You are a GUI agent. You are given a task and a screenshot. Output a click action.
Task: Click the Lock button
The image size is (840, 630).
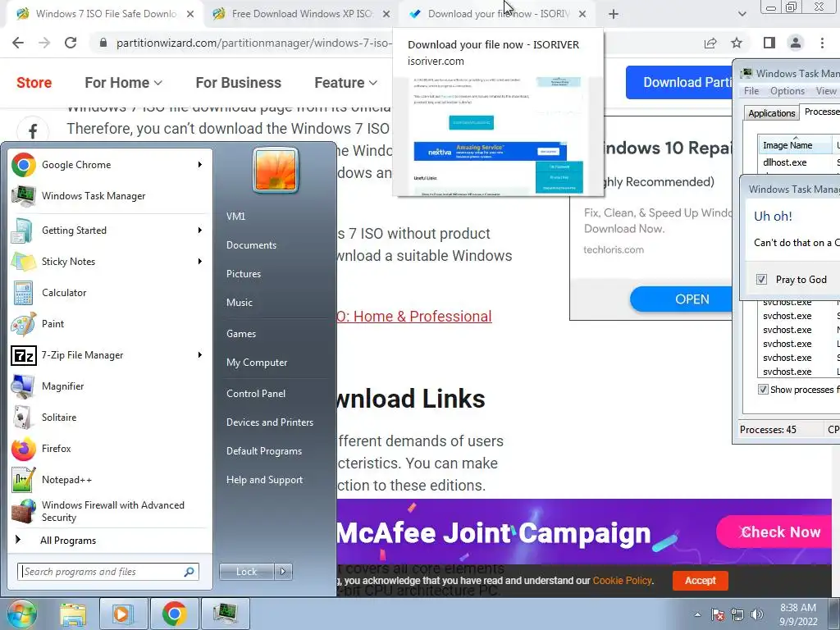(x=247, y=572)
